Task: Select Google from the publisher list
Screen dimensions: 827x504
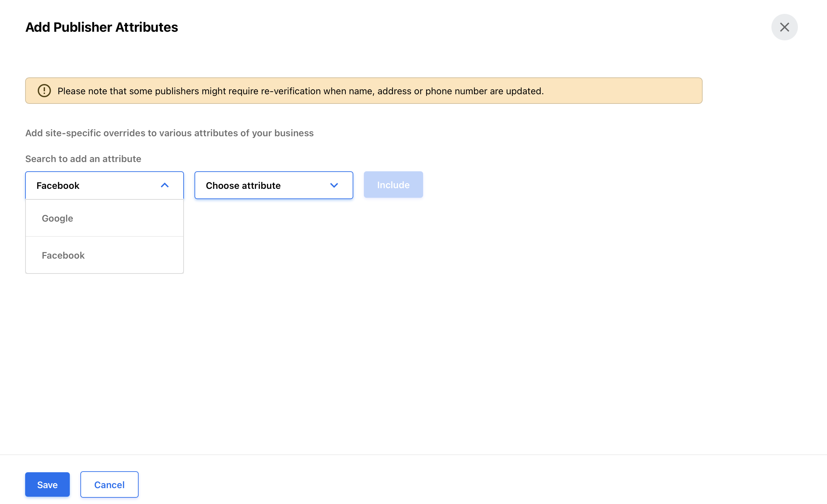Action: [x=57, y=218]
